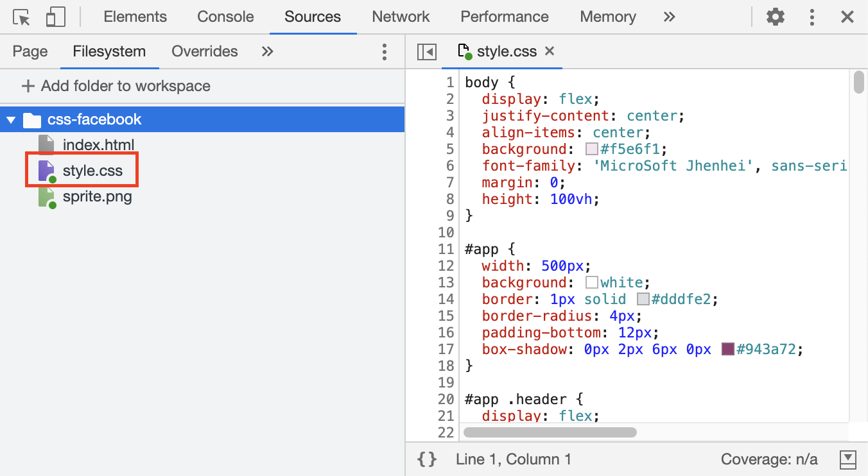This screenshot has height=476, width=868.
Task: Open DevTools settings gear
Action: coord(776,17)
